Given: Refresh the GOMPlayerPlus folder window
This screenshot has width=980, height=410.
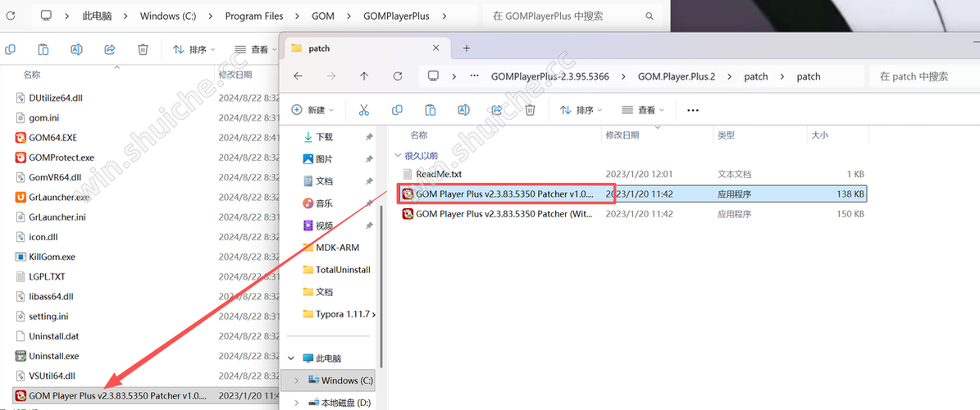Looking at the screenshot, I should coord(10,16).
